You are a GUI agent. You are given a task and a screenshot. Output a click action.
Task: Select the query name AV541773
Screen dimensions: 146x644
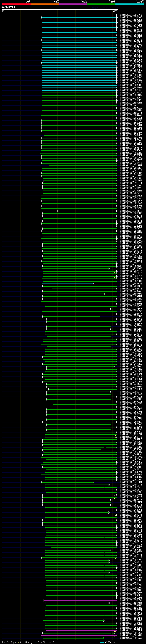(8, 7)
